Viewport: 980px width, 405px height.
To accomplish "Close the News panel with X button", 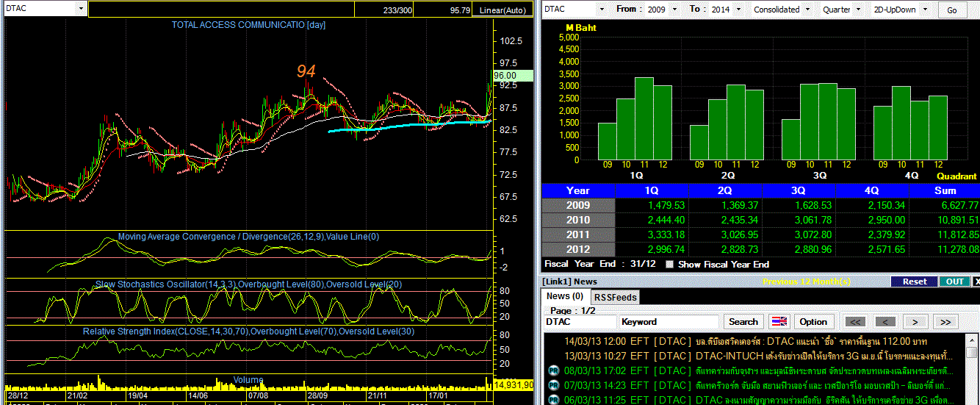I will (976, 282).
